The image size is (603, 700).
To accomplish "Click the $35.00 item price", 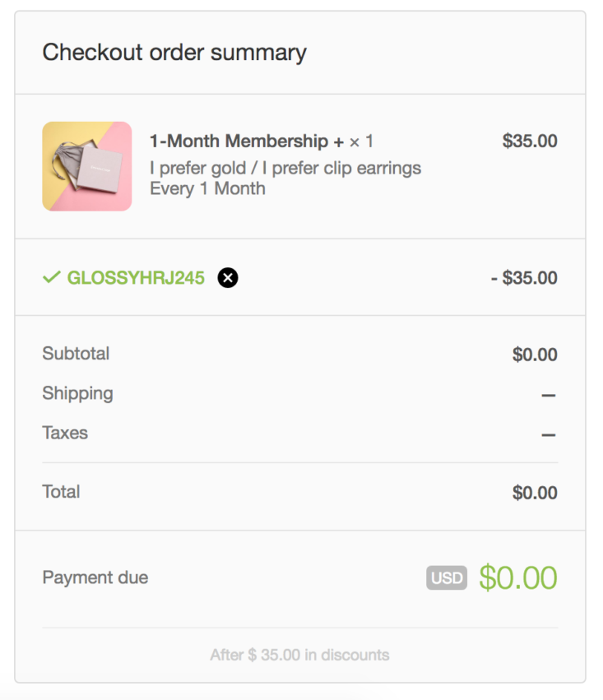I will coord(530,141).
